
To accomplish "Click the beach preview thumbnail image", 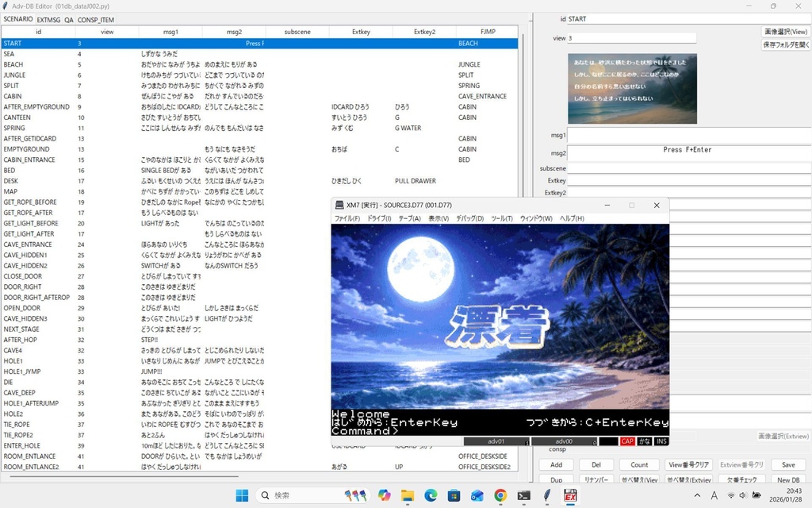I will point(632,89).
